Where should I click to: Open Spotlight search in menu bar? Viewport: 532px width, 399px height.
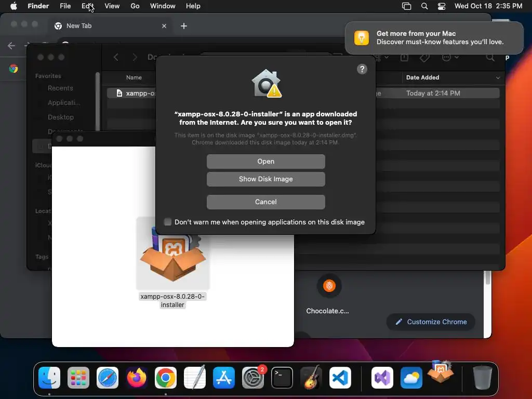[424, 6]
